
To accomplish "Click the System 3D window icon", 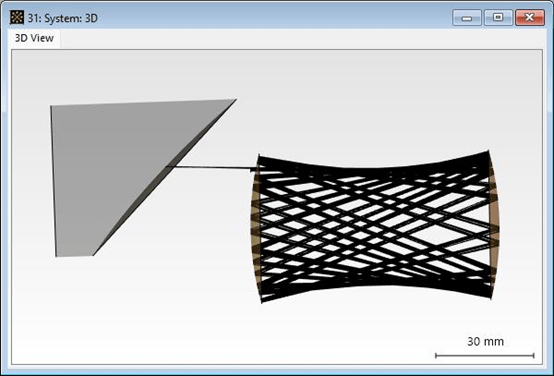I will tap(17, 17).
